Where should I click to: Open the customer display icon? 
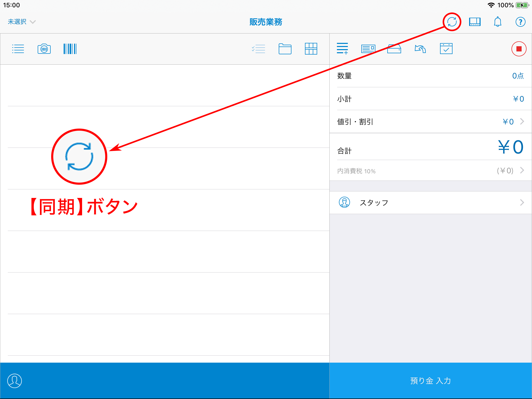click(475, 22)
